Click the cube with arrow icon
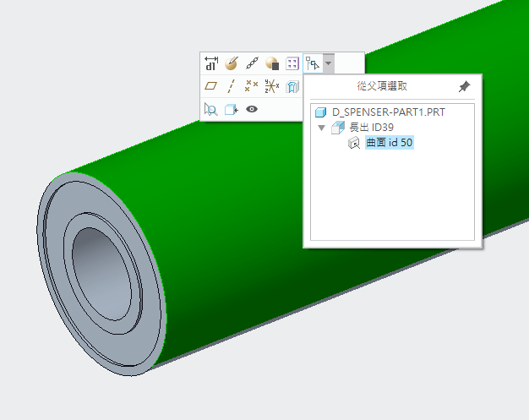Viewport: 529px width, 420px height. tap(232, 109)
